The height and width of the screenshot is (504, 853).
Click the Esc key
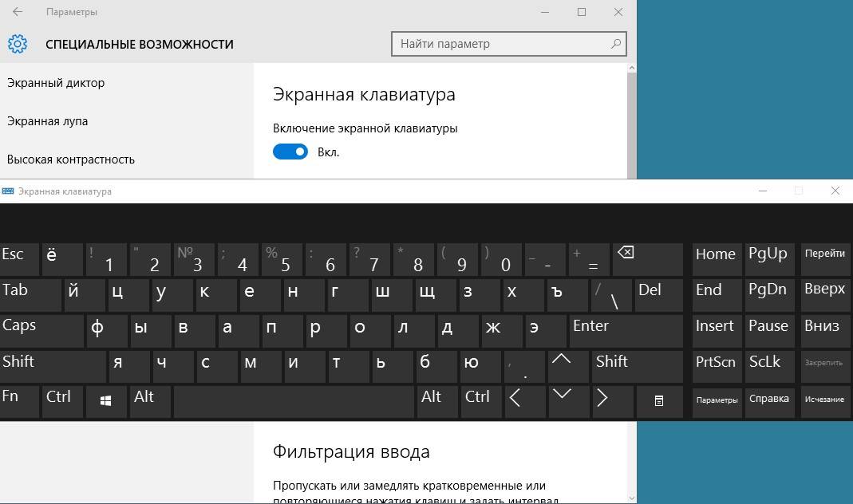20,259
